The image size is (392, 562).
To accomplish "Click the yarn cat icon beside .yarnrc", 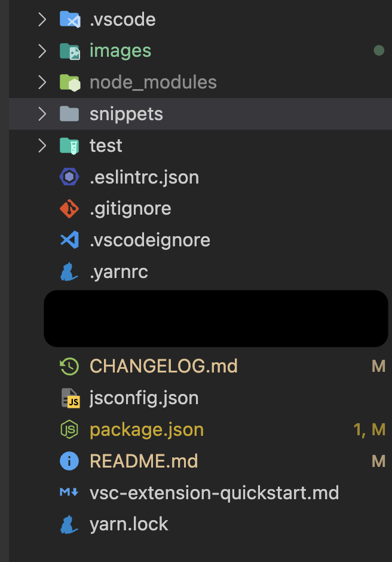I will point(70,273).
